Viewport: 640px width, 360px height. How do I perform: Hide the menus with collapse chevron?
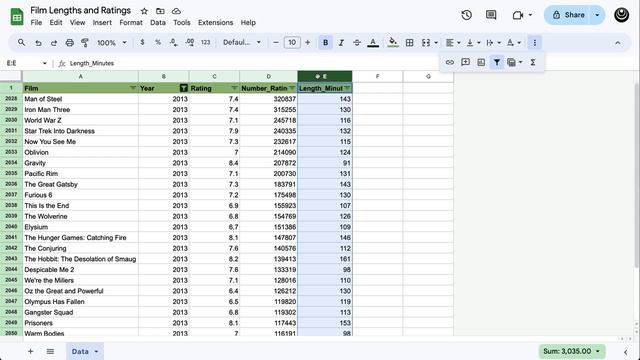point(618,42)
